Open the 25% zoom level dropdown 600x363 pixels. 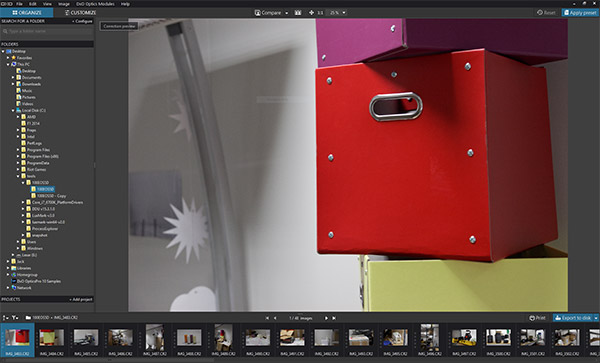tap(338, 13)
